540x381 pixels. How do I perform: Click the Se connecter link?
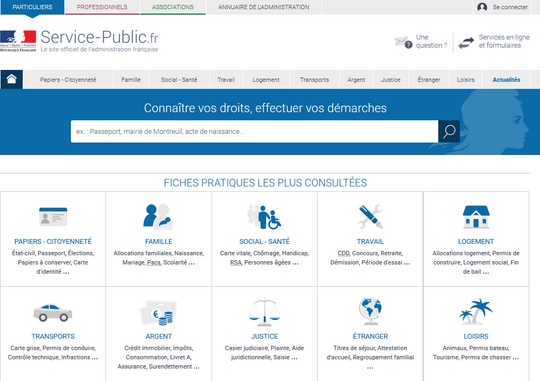pyautogui.click(x=510, y=7)
